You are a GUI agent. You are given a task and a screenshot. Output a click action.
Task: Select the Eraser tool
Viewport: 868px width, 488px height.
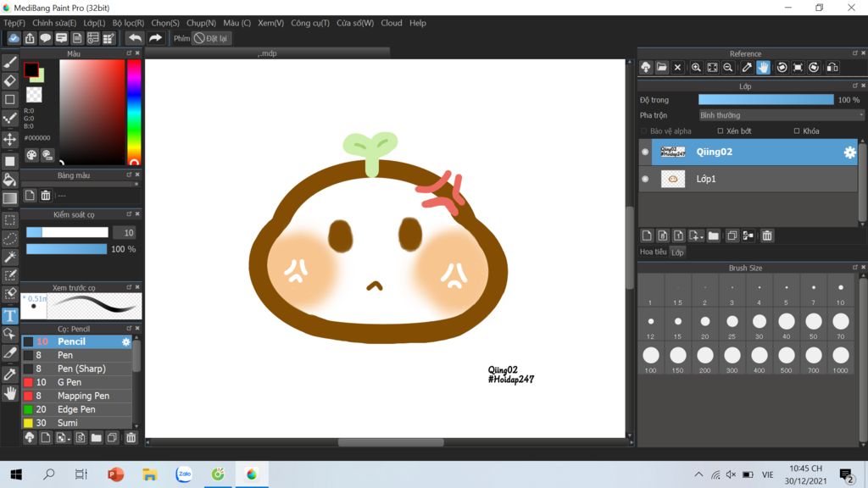pos(10,80)
